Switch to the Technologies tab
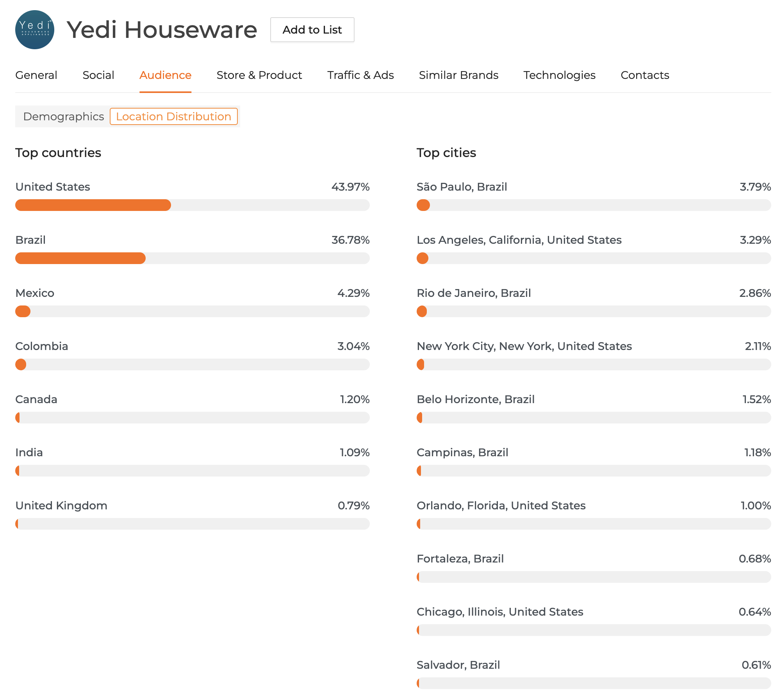781x700 pixels. pyautogui.click(x=559, y=75)
